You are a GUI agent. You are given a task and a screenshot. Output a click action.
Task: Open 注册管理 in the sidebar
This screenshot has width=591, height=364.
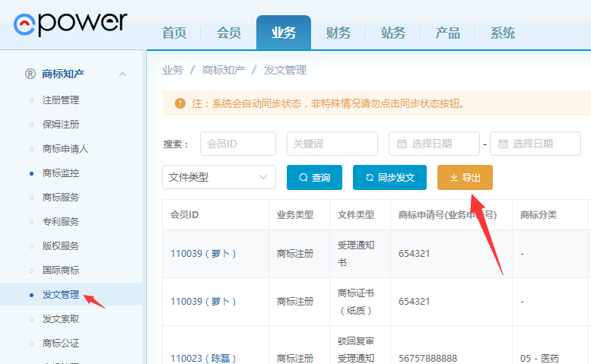(61, 100)
